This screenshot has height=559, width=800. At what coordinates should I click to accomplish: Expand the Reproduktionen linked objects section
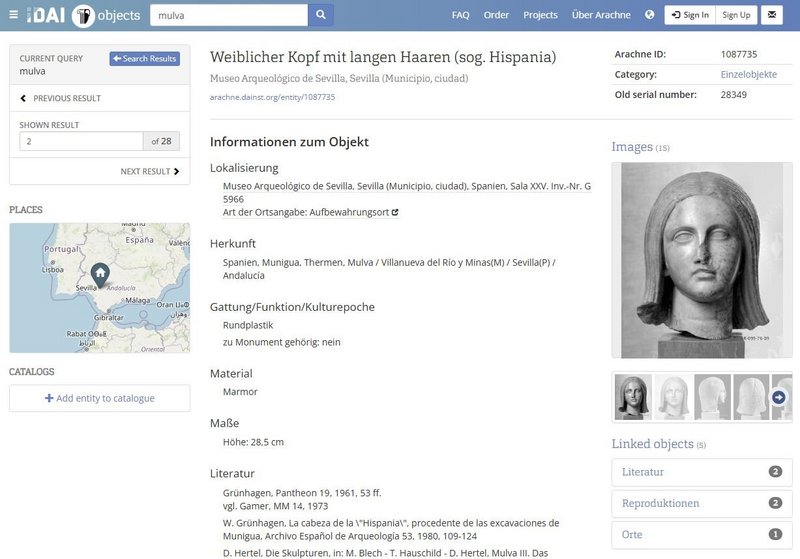click(701, 504)
